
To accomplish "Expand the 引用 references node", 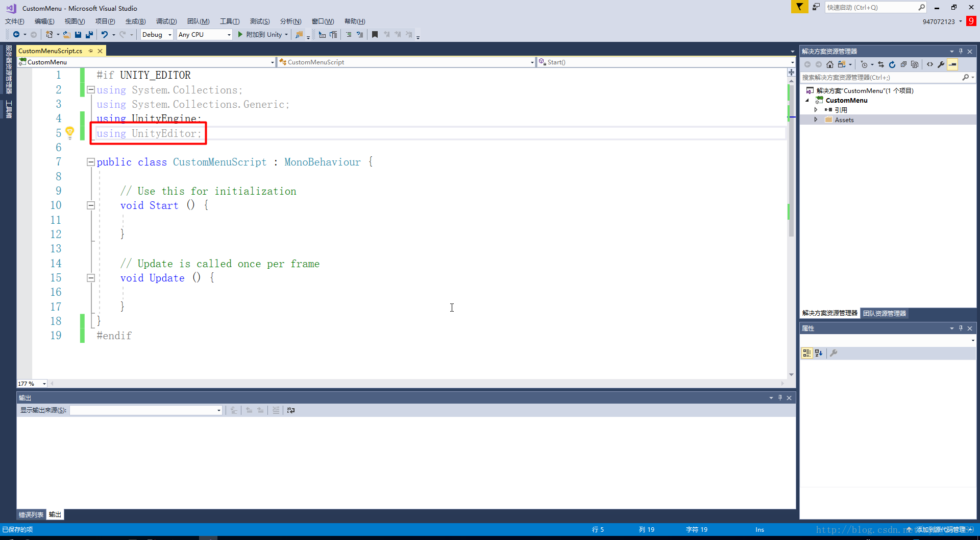I will pyautogui.click(x=816, y=110).
